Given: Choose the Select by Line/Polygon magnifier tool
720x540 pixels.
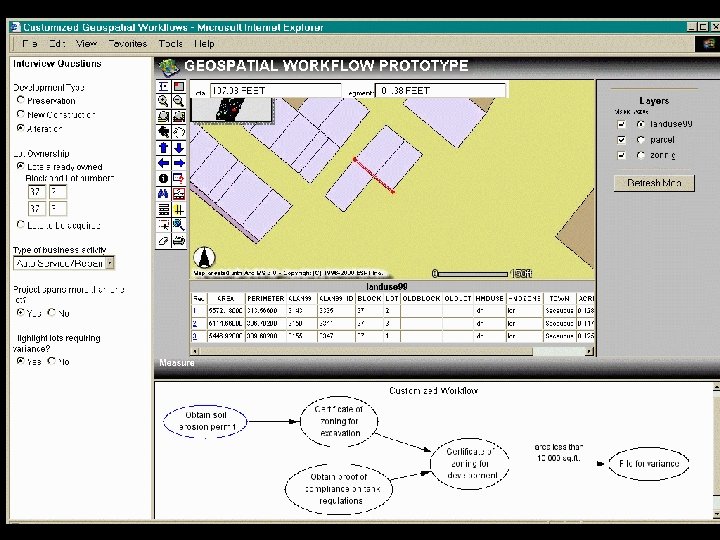Looking at the screenshot, I should [179, 225].
